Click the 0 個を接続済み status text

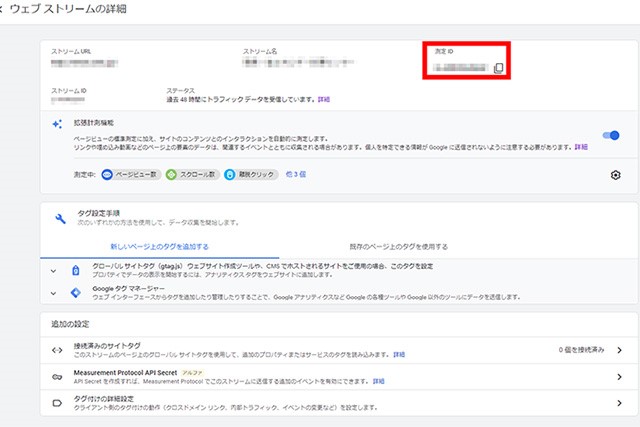(581, 350)
